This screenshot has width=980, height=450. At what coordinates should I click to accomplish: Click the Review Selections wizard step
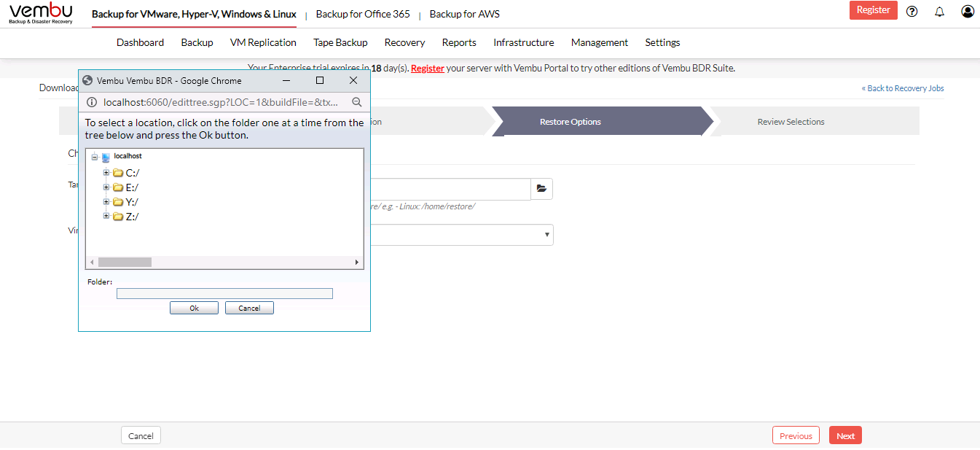(x=791, y=122)
